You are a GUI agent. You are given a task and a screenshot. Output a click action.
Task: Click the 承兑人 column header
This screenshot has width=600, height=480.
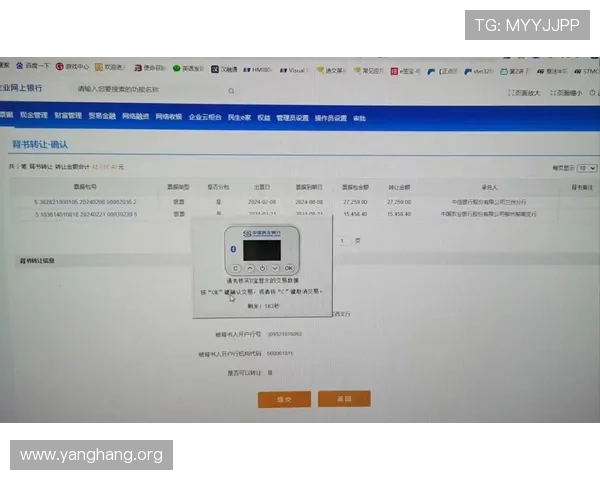coord(489,188)
